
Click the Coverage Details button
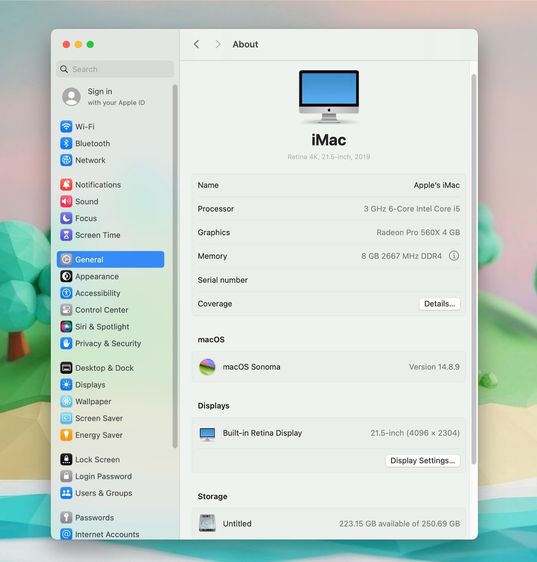[439, 304]
